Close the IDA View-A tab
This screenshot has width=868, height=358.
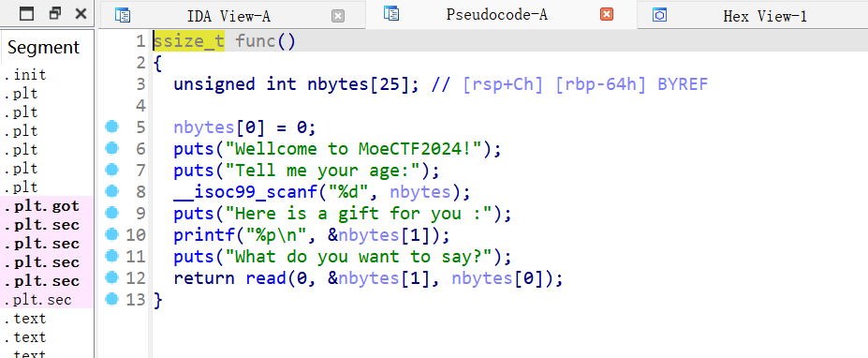point(338,16)
